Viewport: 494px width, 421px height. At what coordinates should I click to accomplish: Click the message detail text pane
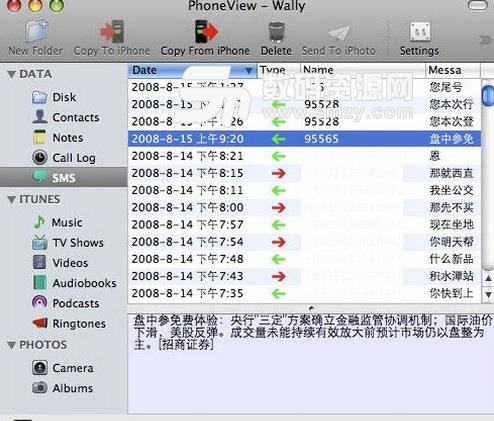311,363
